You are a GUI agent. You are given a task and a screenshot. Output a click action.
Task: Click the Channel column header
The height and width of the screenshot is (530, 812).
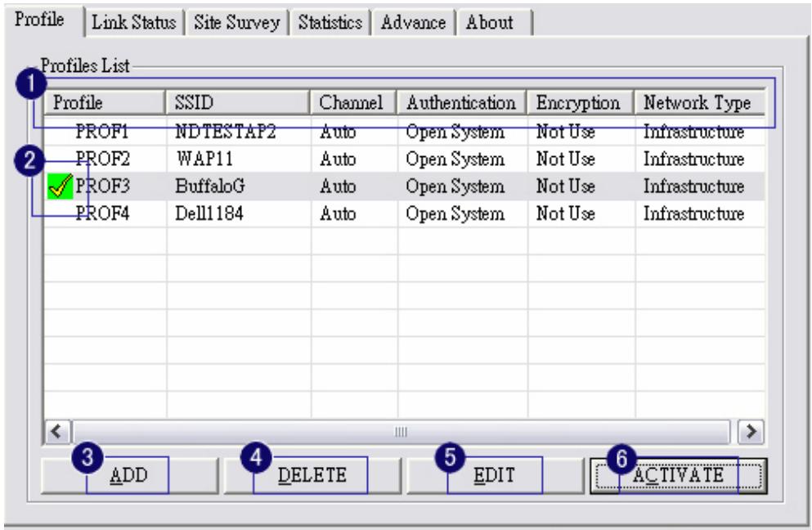click(x=354, y=102)
